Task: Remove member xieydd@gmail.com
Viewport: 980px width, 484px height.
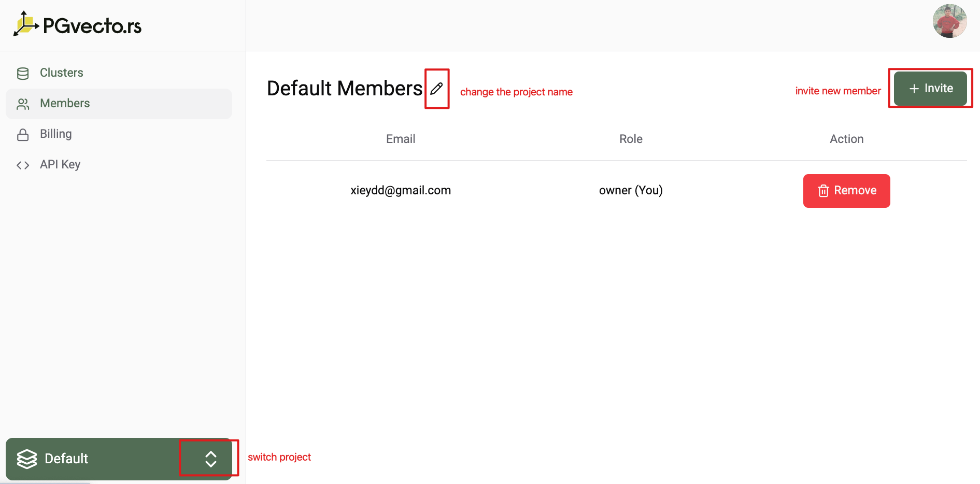Action: tap(846, 191)
